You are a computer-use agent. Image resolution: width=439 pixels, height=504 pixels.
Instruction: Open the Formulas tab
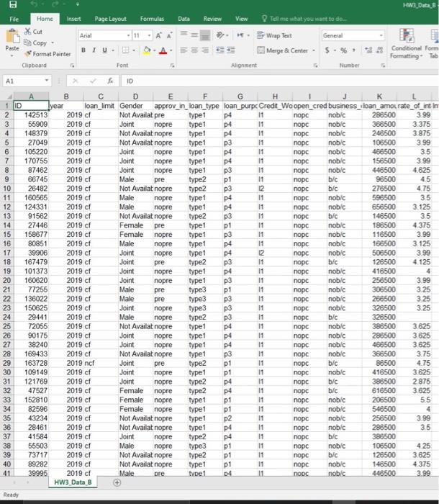click(x=152, y=19)
